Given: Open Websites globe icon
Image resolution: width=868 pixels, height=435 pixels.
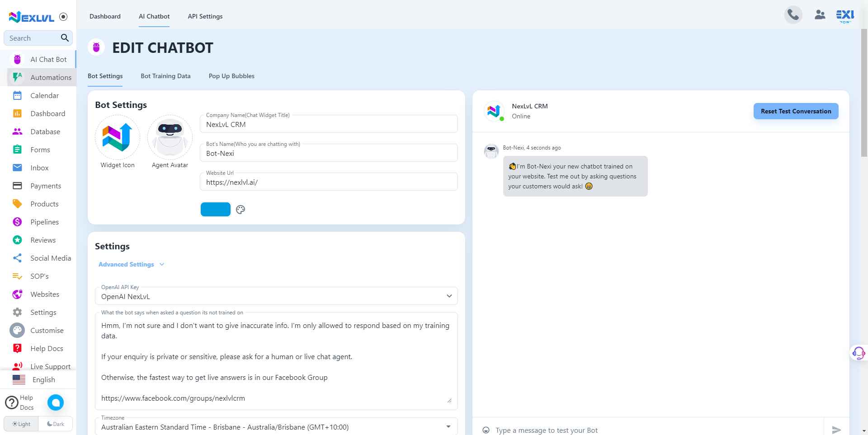Looking at the screenshot, I should pyautogui.click(x=17, y=294).
